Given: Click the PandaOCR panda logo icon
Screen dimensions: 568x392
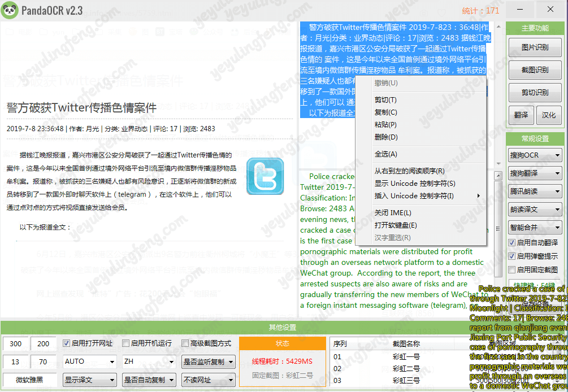Looking at the screenshot, I should click(10, 10).
